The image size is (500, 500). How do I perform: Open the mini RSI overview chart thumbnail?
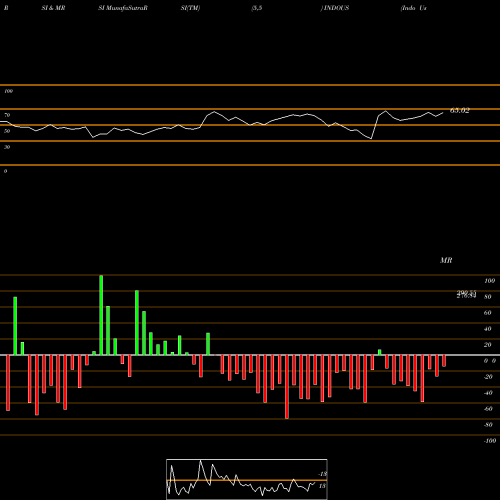247,479
